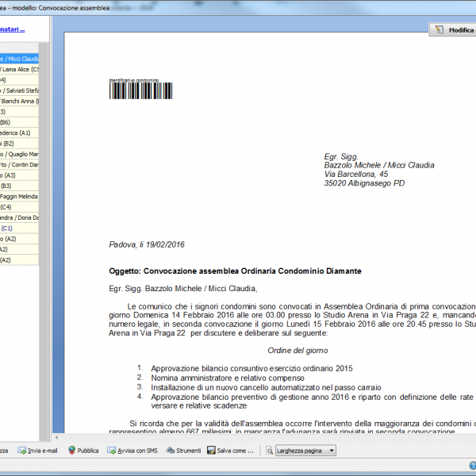Select the Contin Dar recipient row
The height and width of the screenshot is (476, 476).
[x=19, y=165]
